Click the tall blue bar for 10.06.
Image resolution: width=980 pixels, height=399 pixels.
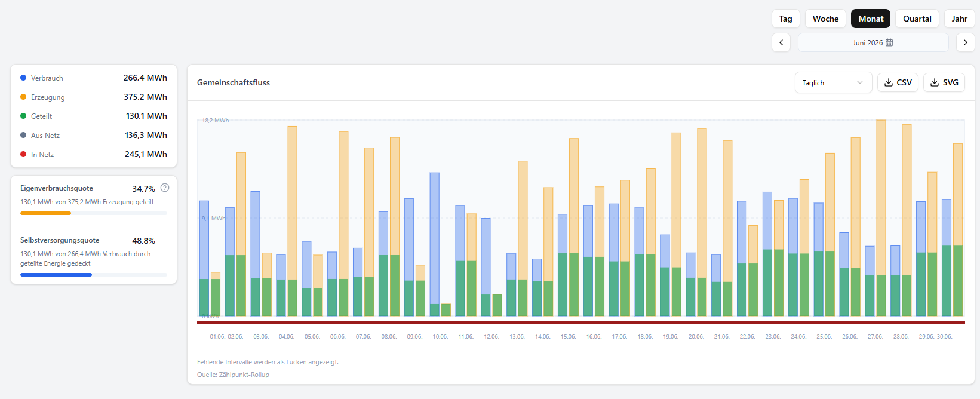(435, 238)
